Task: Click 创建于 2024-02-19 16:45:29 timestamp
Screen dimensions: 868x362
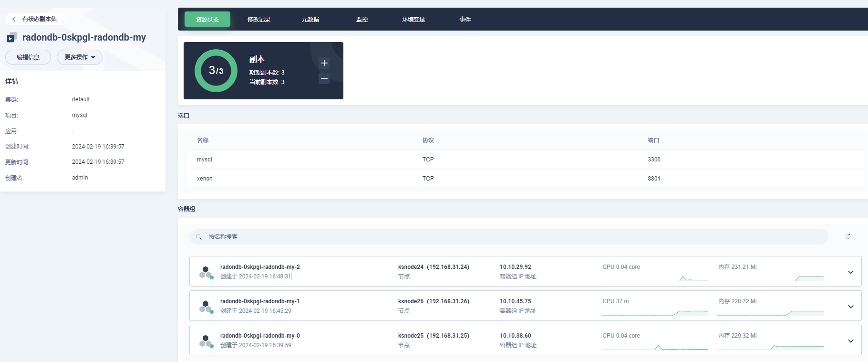Action: pos(256,311)
